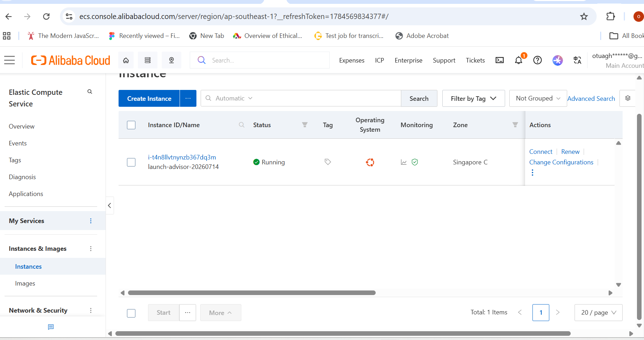Open the ellipsis beside the Start button

(x=188, y=313)
